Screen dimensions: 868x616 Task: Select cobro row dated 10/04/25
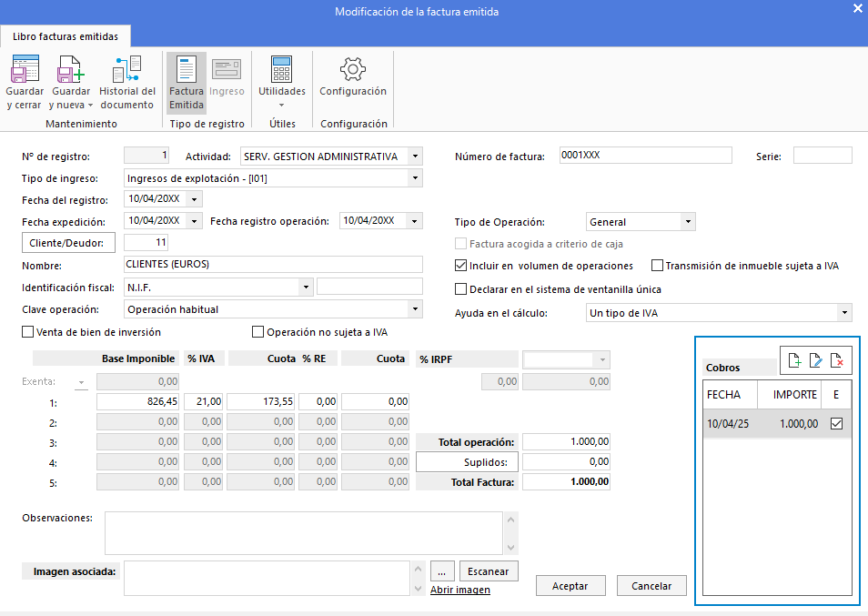tap(777, 423)
